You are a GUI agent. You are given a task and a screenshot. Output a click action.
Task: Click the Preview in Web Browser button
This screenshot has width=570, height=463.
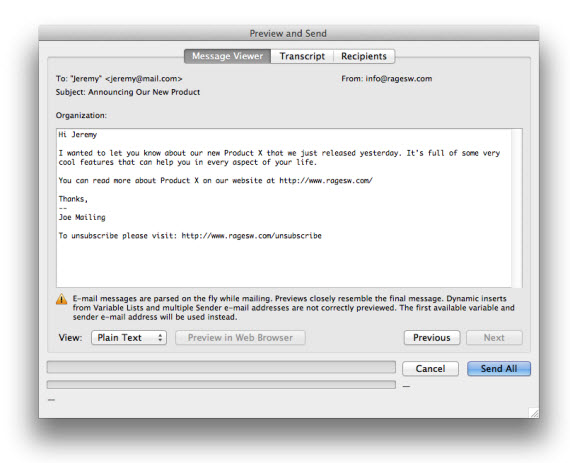click(240, 338)
